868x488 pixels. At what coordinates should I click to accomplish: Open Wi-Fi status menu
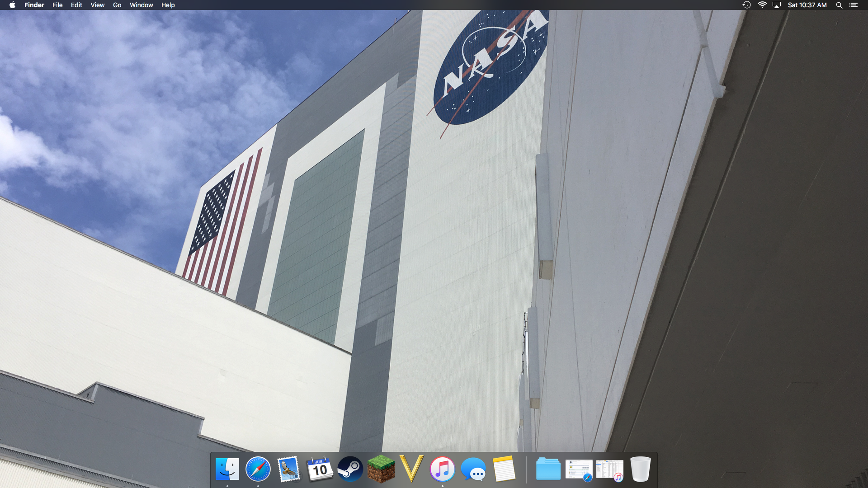click(762, 5)
